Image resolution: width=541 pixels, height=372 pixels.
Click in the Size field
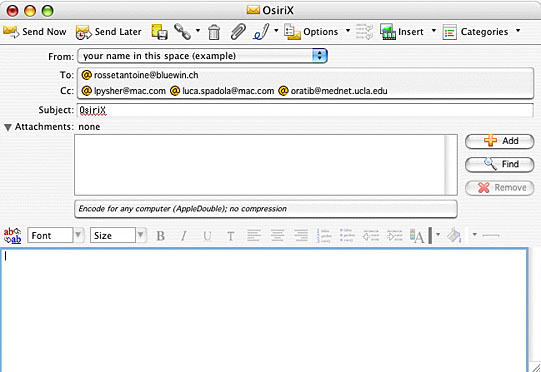click(113, 235)
